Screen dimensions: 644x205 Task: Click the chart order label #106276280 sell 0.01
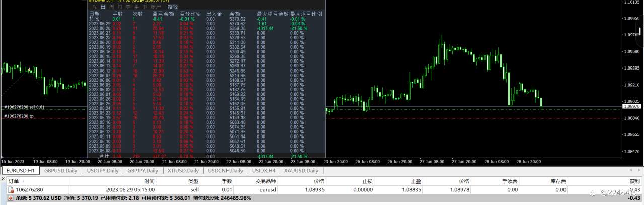pyautogui.click(x=24, y=107)
